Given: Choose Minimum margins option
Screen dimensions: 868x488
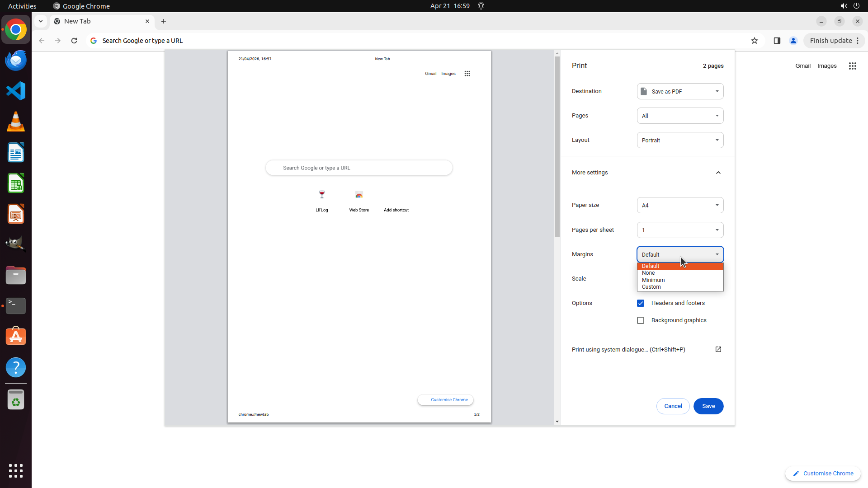Looking at the screenshot, I should point(653,280).
